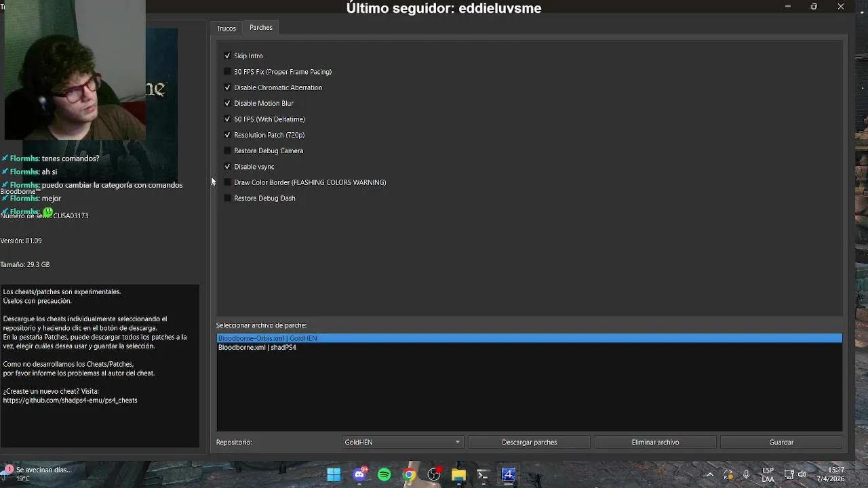Open File Explorer from the taskbar
Viewport: 868px width, 488px height.
(458, 474)
